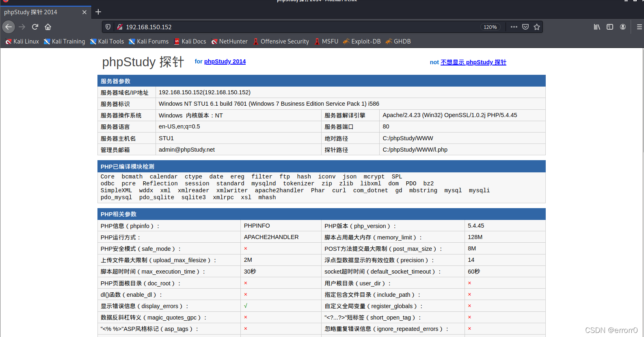The height and width of the screenshot is (337, 644).
Task: Open Firefox account icon
Action: click(x=623, y=27)
